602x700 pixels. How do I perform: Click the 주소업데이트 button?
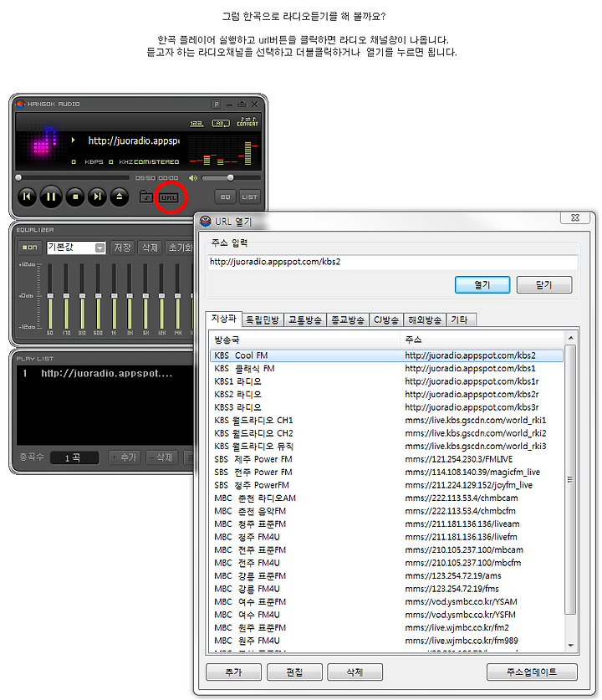point(532,672)
